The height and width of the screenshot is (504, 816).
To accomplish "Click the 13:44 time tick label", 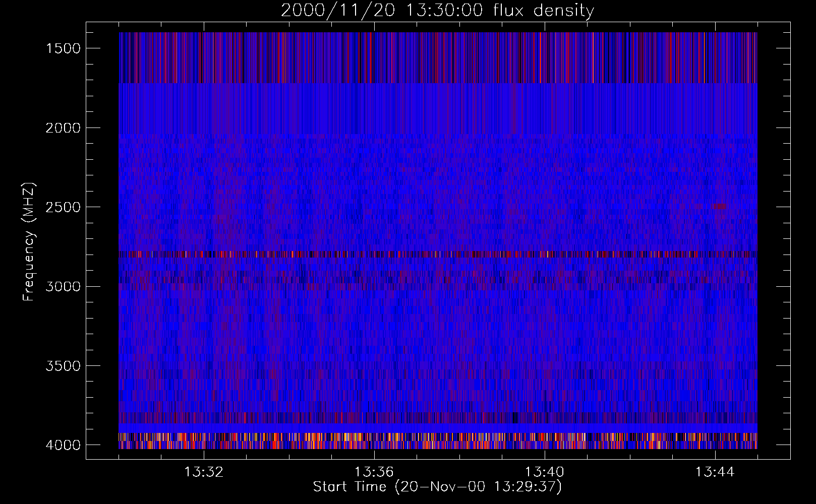I will tap(715, 472).
